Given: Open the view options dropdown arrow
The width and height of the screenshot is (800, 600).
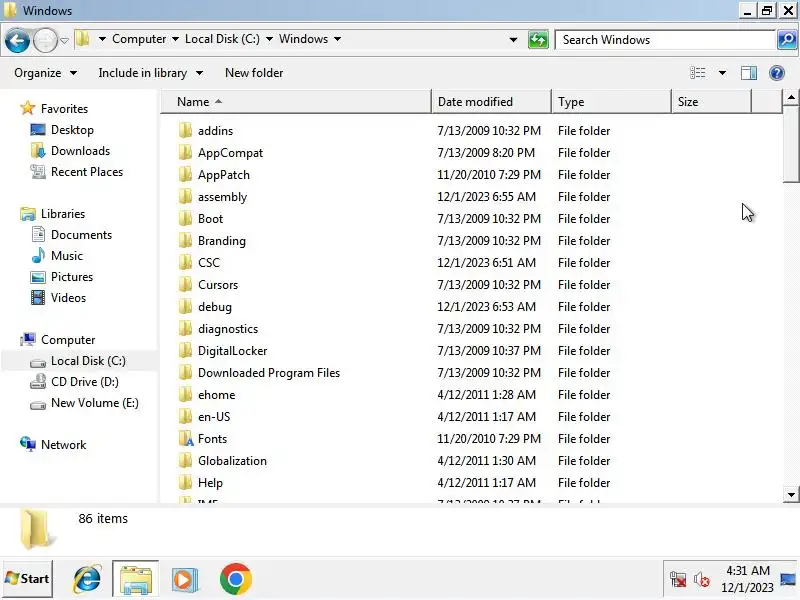Looking at the screenshot, I should 722,73.
